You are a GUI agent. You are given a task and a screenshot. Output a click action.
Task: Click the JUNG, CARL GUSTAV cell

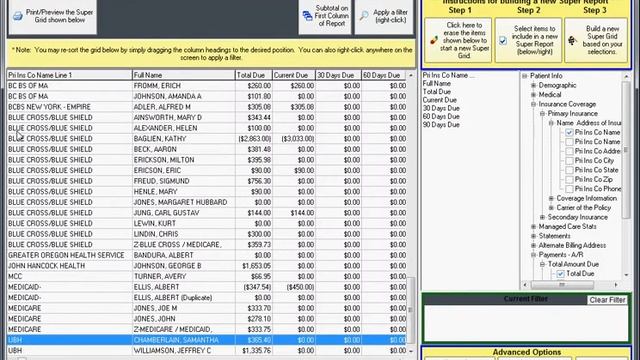click(184, 213)
